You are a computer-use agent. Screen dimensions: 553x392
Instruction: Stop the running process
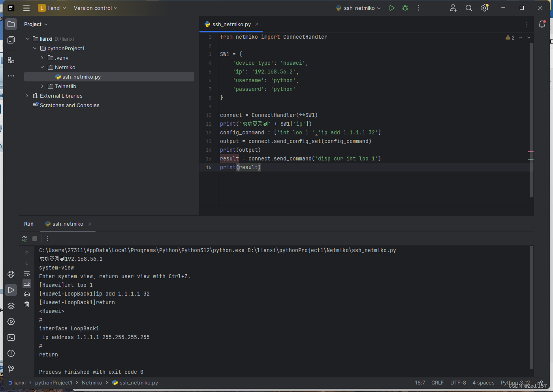click(34, 239)
